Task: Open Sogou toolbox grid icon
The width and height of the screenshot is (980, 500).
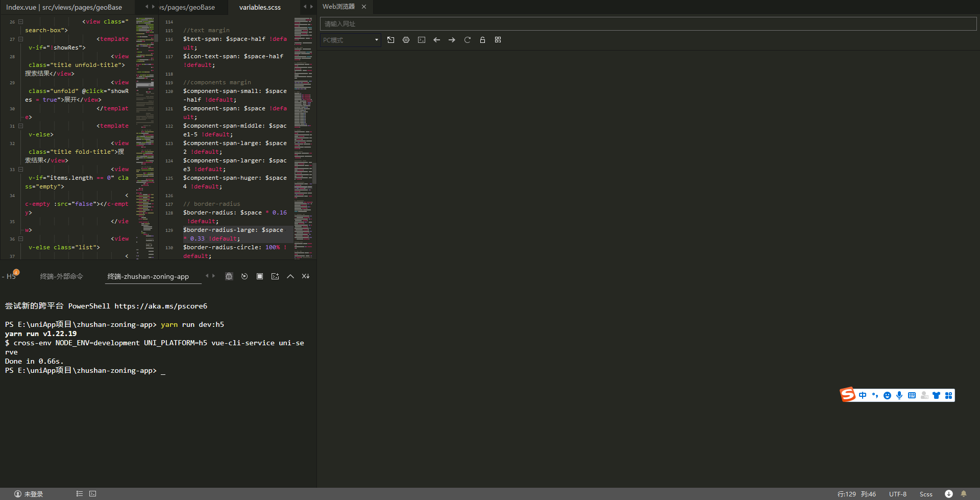Action: pyautogui.click(x=948, y=395)
